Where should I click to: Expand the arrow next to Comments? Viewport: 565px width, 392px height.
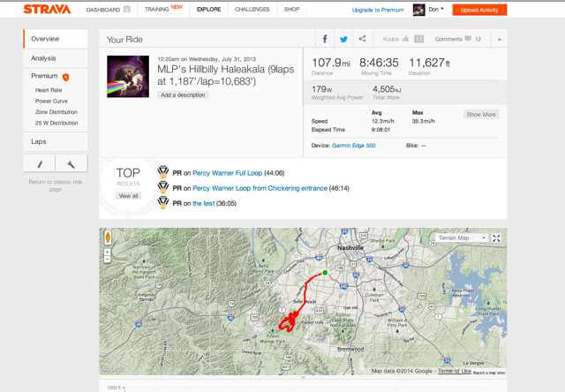click(499, 39)
